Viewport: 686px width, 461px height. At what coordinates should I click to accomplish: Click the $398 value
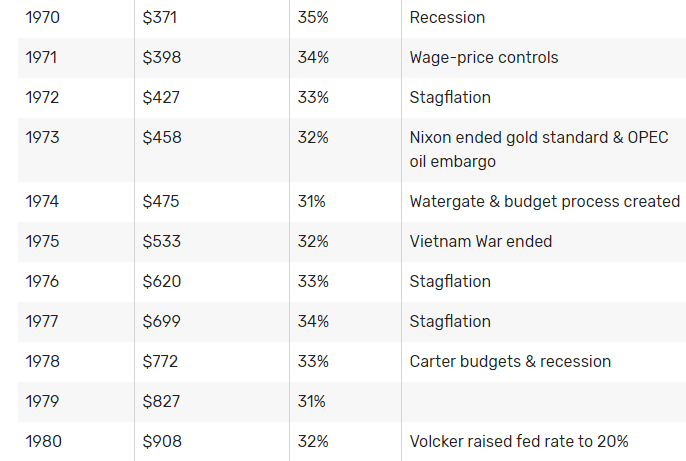click(x=162, y=58)
